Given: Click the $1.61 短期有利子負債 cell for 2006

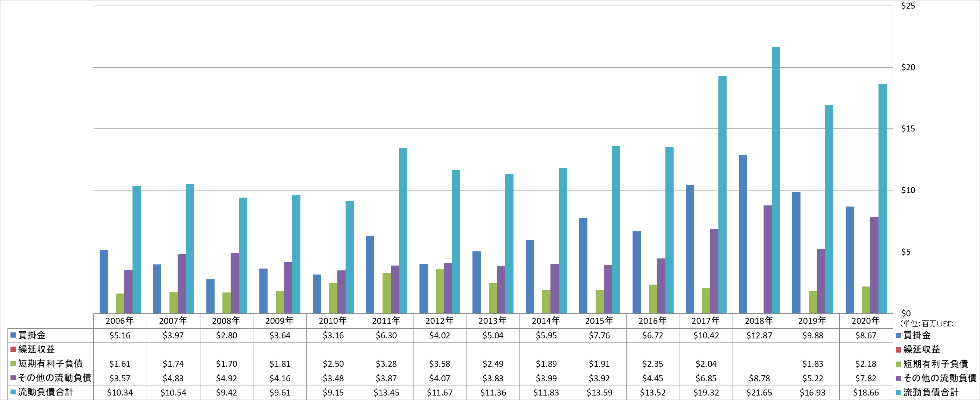Looking at the screenshot, I should [x=120, y=364].
